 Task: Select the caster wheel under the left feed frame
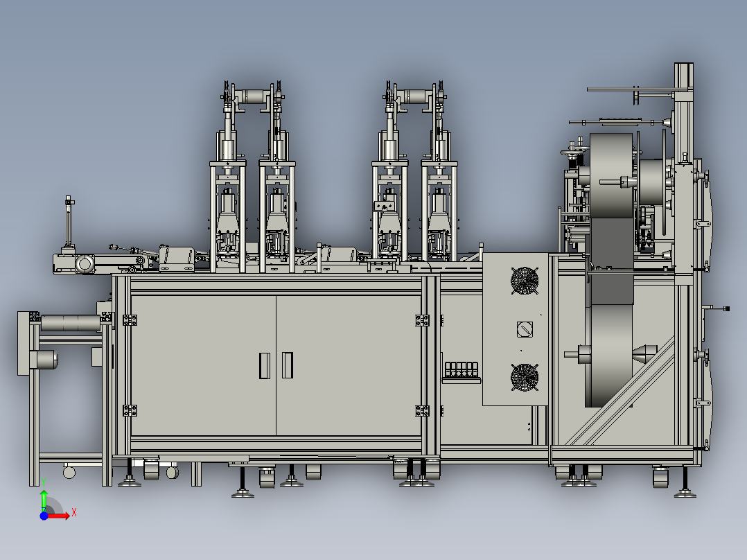69,472
